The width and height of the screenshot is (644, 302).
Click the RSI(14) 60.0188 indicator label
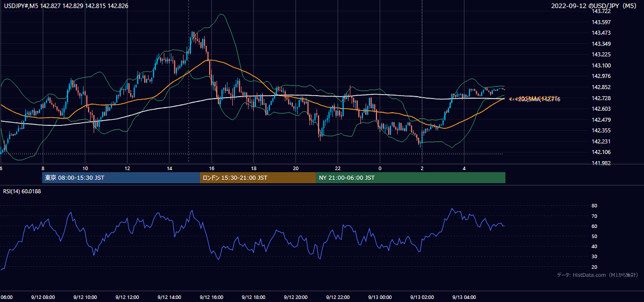coord(22,191)
